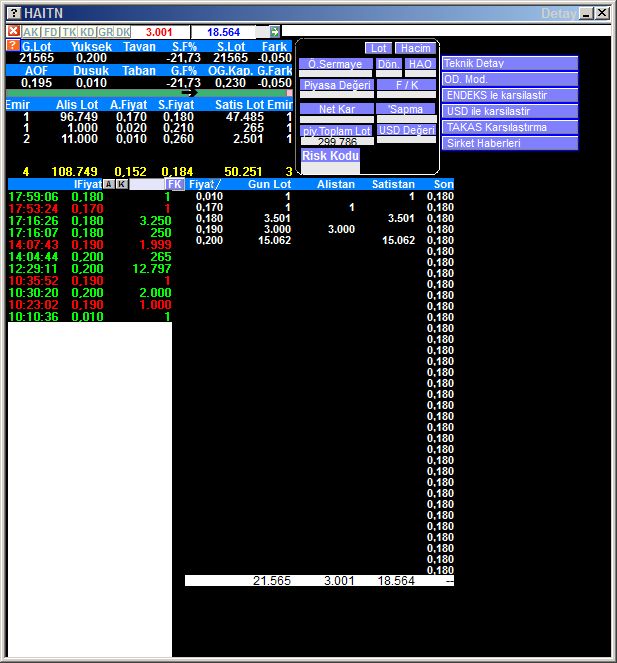Click the DK toolbar button
617x663 pixels.
123,32
